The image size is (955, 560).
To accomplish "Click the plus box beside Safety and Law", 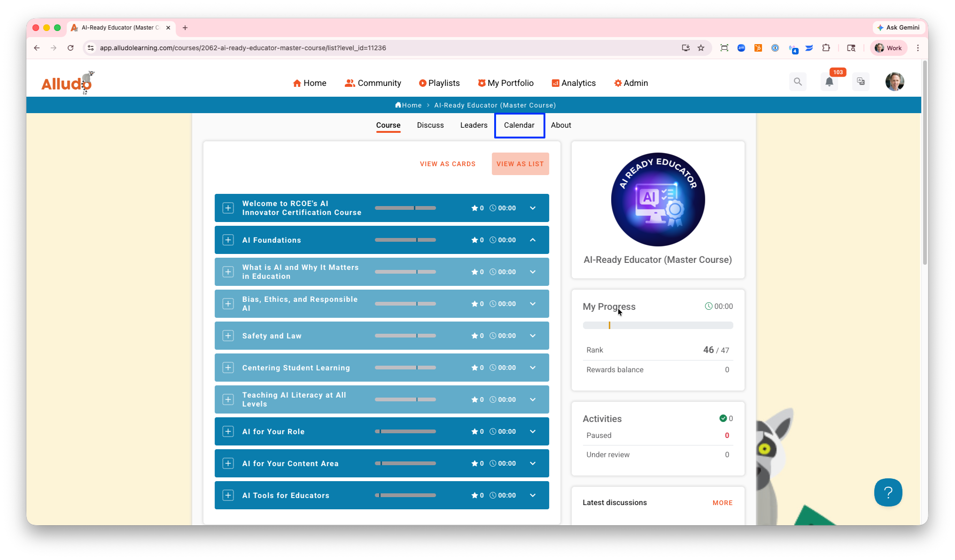I will [x=228, y=336].
